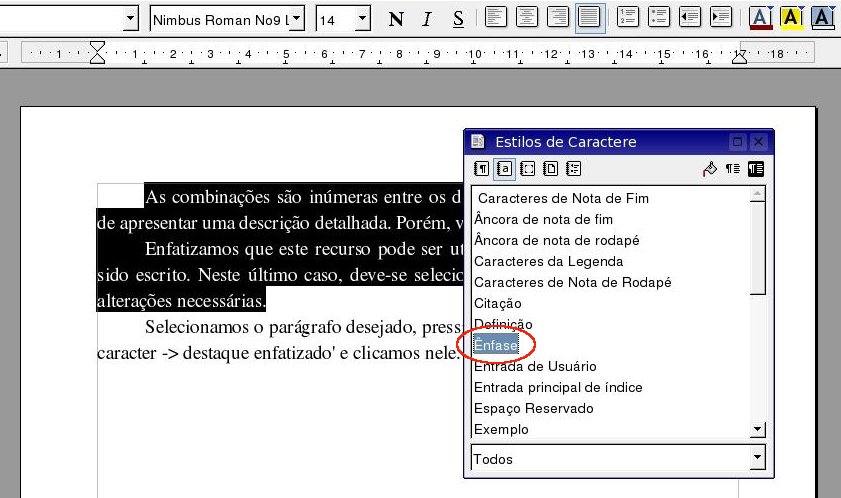Screen dimensions: 841x498
Task: Activate Fill Format Mode paint bucket
Action: 710,169
